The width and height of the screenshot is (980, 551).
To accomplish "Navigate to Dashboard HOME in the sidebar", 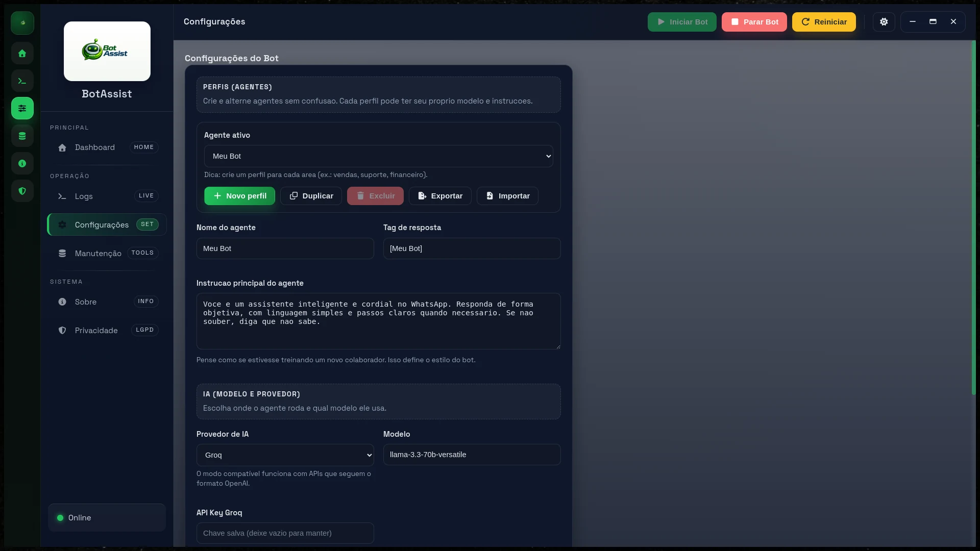I will 94,147.
